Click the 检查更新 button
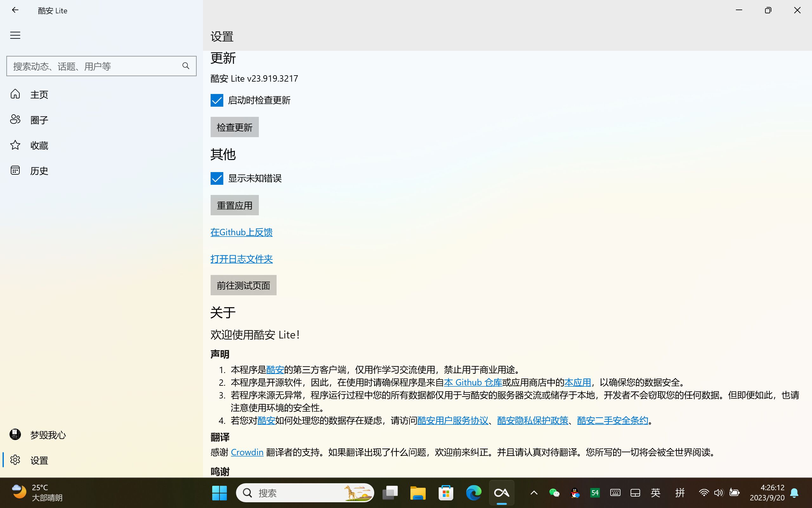Image resolution: width=812 pixels, height=508 pixels. (x=234, y=127)
